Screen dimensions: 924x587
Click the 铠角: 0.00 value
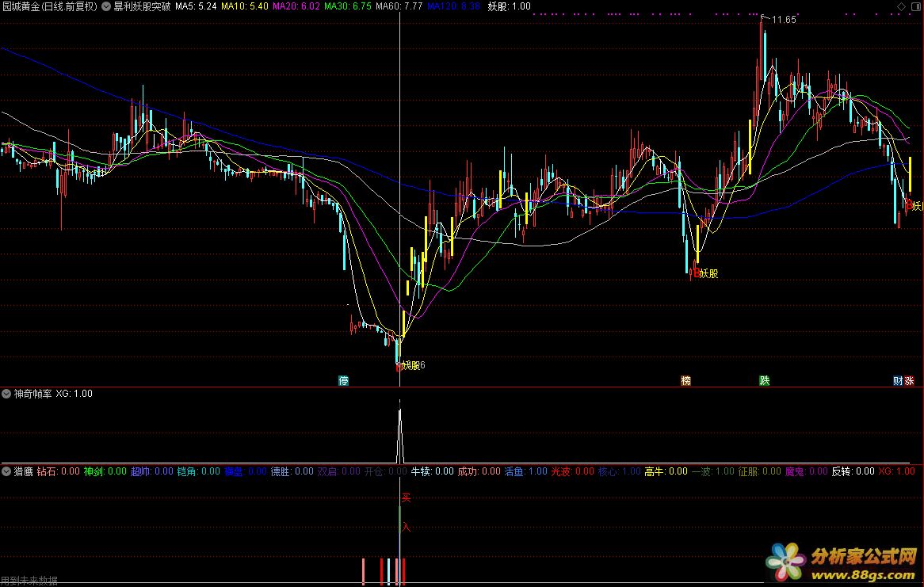click(199, 471)
